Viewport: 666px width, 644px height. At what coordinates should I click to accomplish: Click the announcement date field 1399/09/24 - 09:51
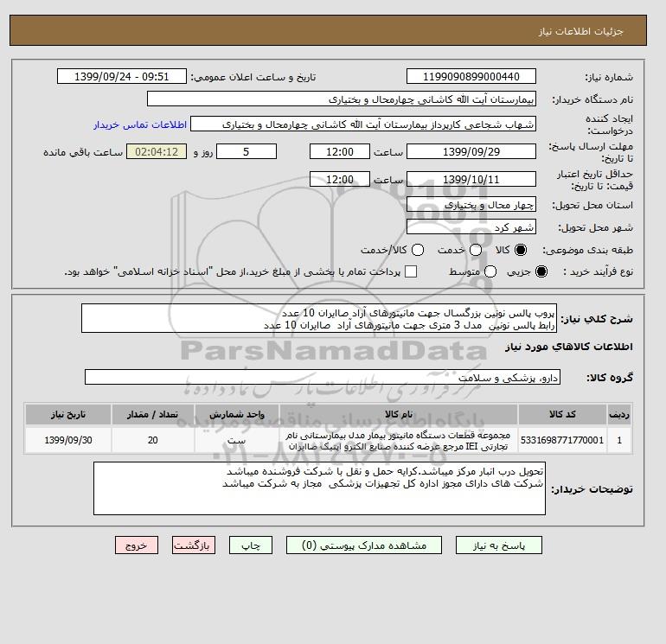pos(122,76)
